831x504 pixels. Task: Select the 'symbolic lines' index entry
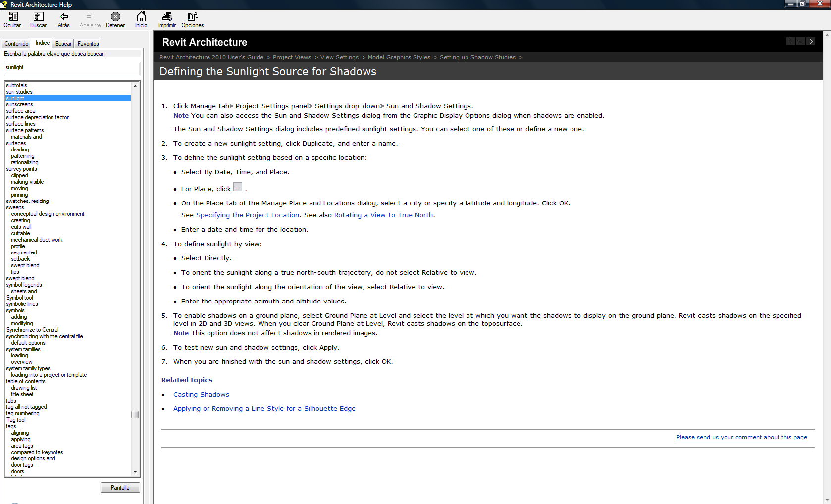click(22, 304)
